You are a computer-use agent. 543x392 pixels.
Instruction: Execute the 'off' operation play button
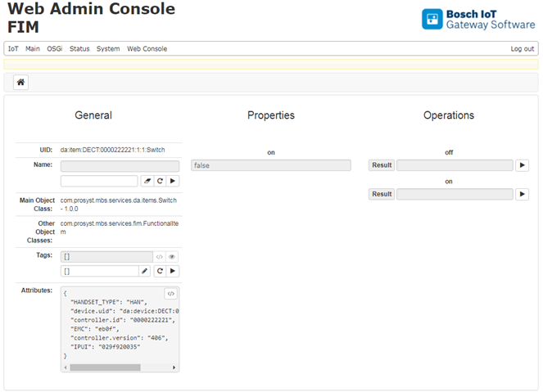[522, 165]
